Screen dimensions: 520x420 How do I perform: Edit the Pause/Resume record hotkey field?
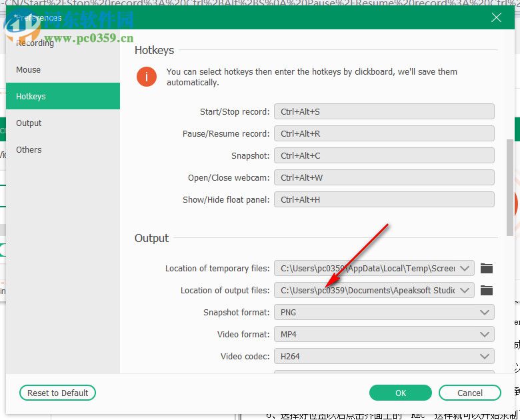[384, 134]
